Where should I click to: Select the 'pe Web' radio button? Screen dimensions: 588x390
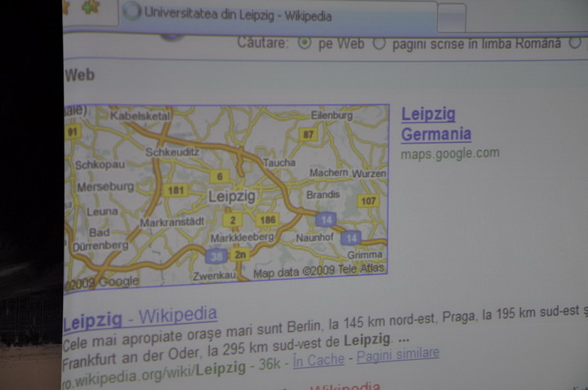pos(305,42)
